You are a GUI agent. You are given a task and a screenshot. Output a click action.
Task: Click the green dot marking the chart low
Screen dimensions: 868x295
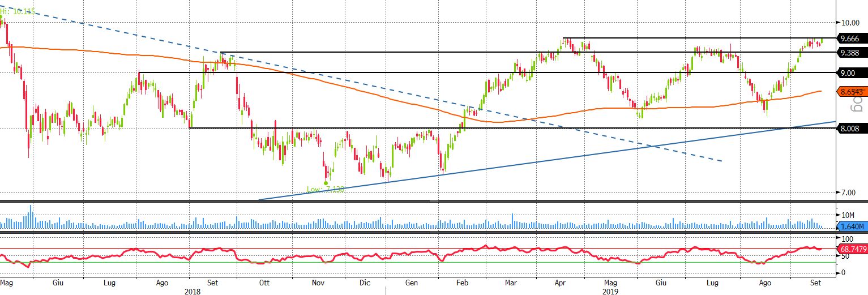coord(326,183)
